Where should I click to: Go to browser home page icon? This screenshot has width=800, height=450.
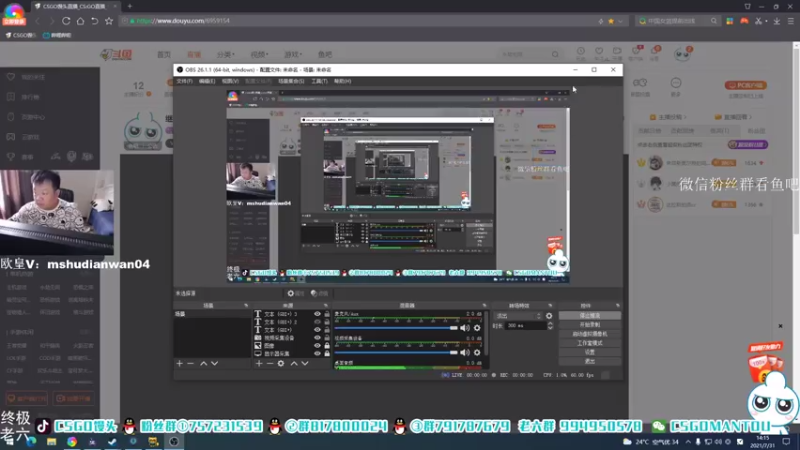[x=81, y=21]
